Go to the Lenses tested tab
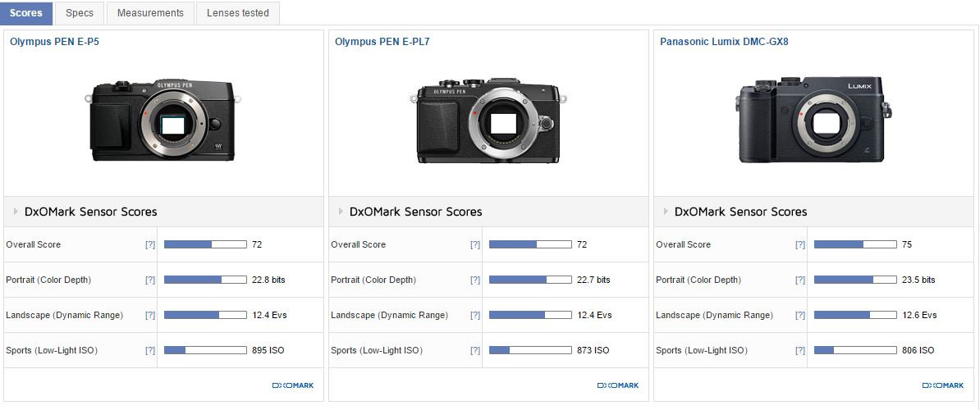 click(238, 13)
